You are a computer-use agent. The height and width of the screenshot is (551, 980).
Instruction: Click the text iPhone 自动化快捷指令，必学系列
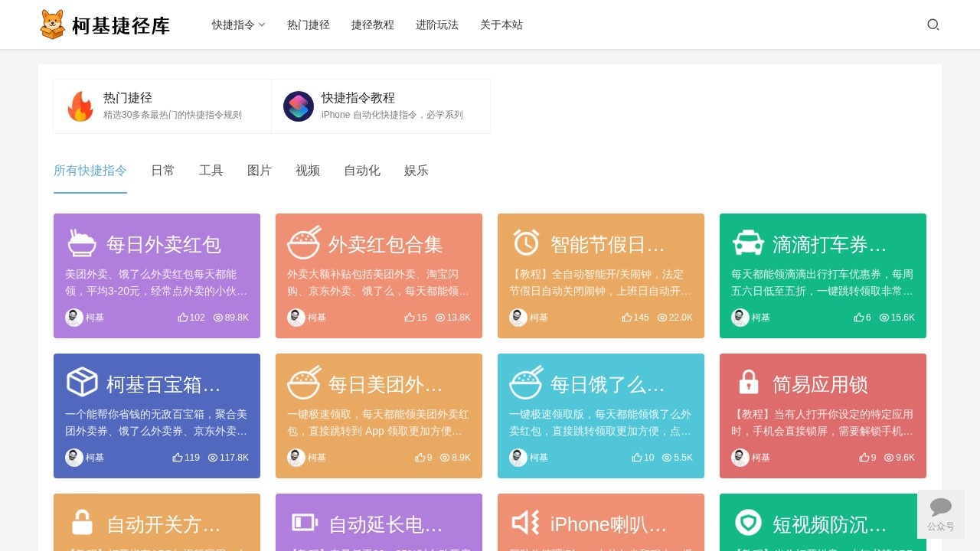[x=392, y=115]
